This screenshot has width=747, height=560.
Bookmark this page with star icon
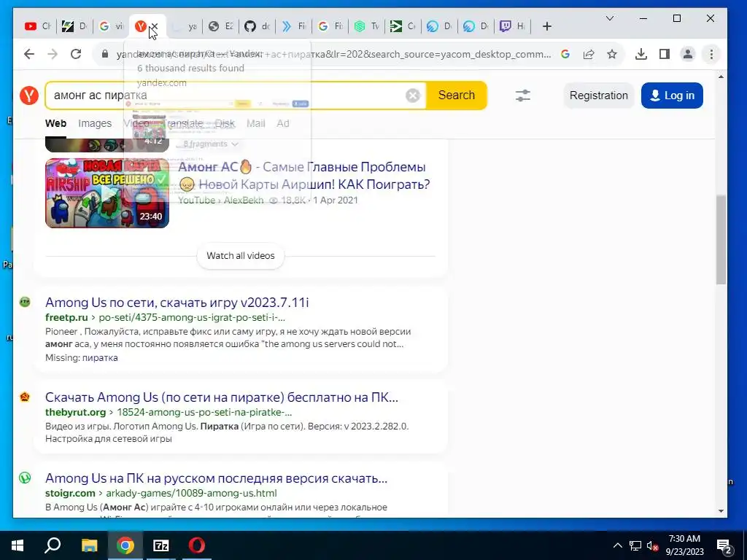point(612,54)
